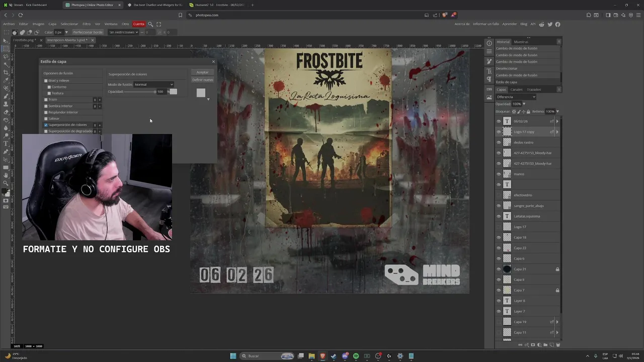644x362 pixels.
Task: Open Photopea's Reddit link icon
Action: pos(541,24)
